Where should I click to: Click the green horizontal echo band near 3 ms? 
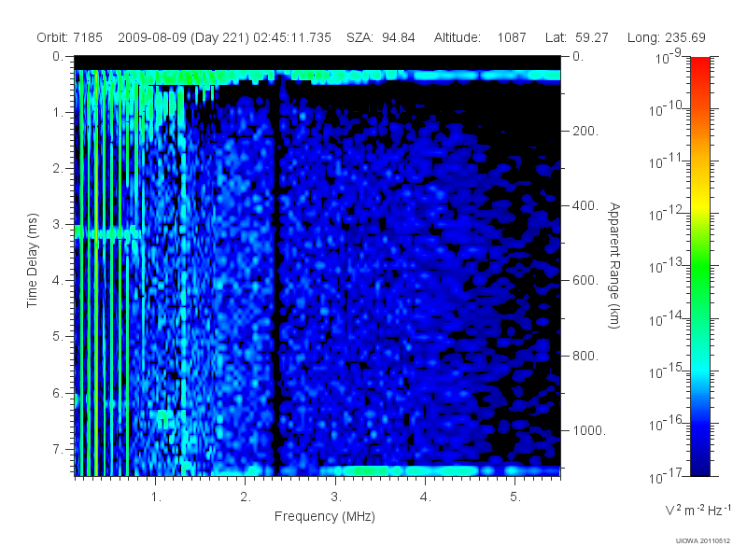point(108,232)
